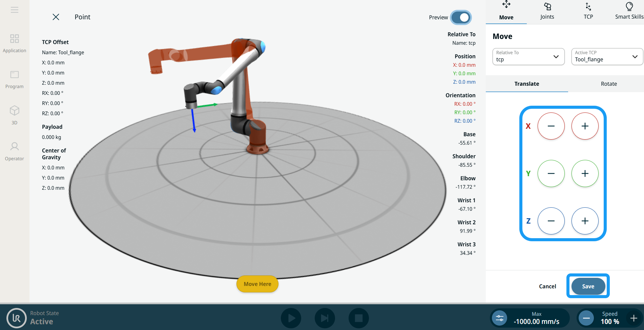Open the Application section
Viewport: 644px width, 330px height.
click(x=15, y=43)
